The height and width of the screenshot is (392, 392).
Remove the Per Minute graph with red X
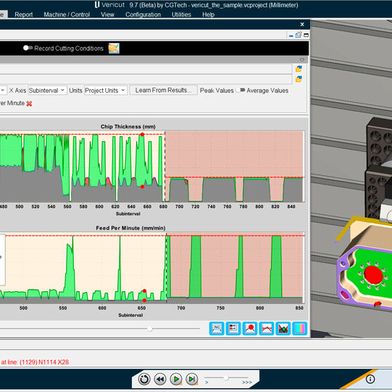(29, 104)
